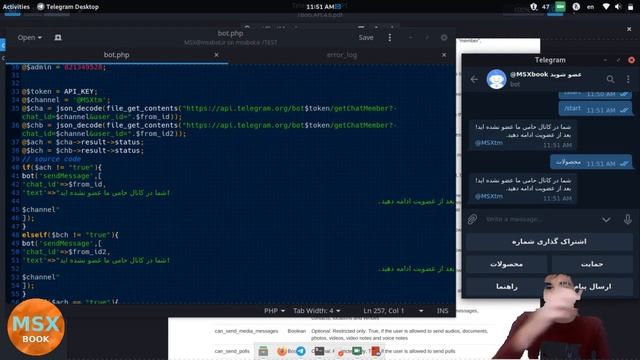Viewport: 640px width, 360px height.
Task: Click the green indicator in top bar
Action: (560, 7)
